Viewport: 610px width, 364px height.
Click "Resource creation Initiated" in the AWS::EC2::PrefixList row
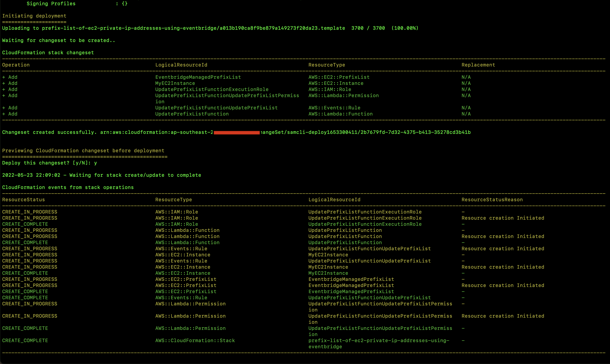coord(503,286)
